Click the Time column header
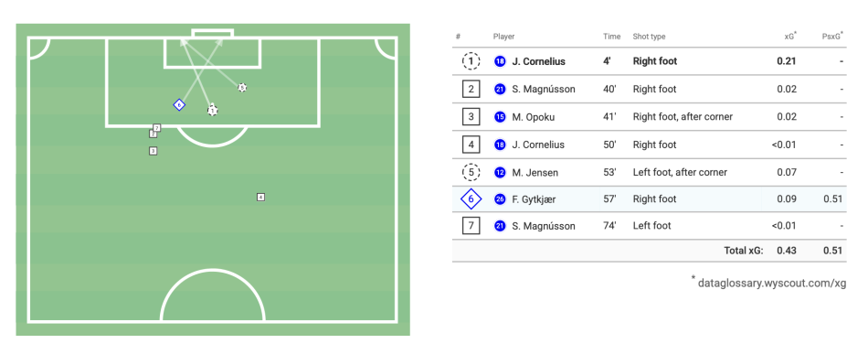The height and width of the screenshot is (354, 868). [x=611, y=37]
